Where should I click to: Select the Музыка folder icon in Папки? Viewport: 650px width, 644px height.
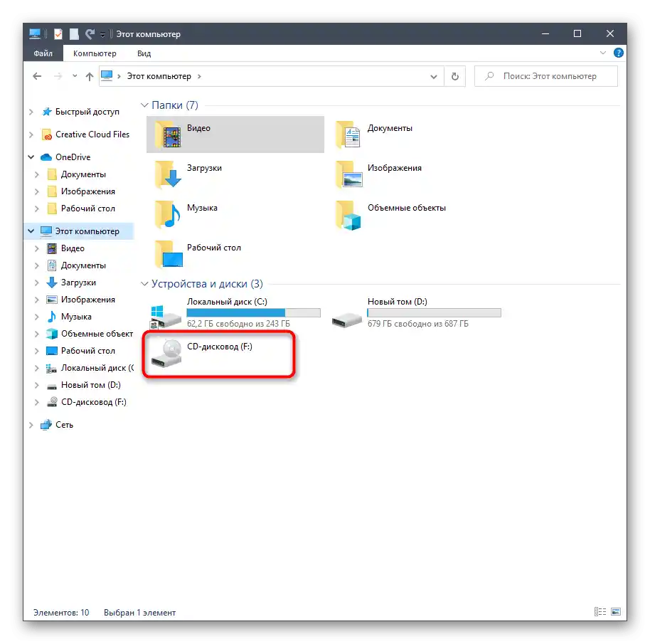point(168,215)
